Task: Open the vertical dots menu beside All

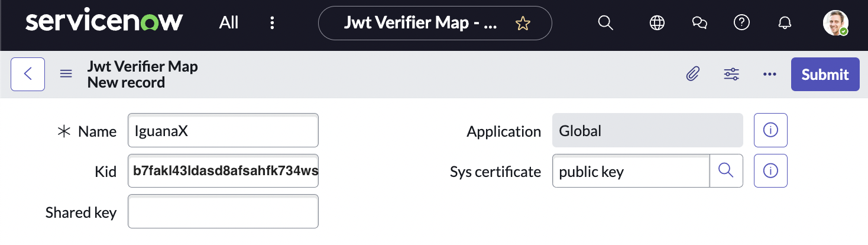Action: pos(272,23)
